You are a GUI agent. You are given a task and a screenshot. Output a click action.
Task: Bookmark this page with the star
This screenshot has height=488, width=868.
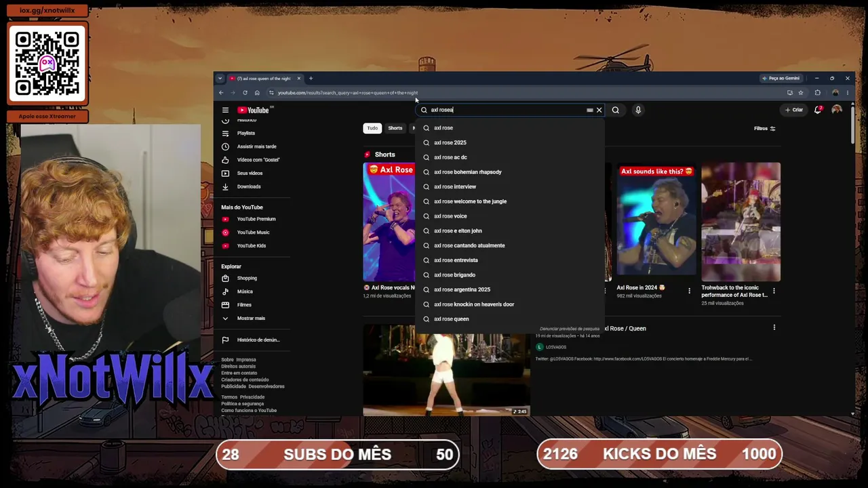(x=801, y=93)
